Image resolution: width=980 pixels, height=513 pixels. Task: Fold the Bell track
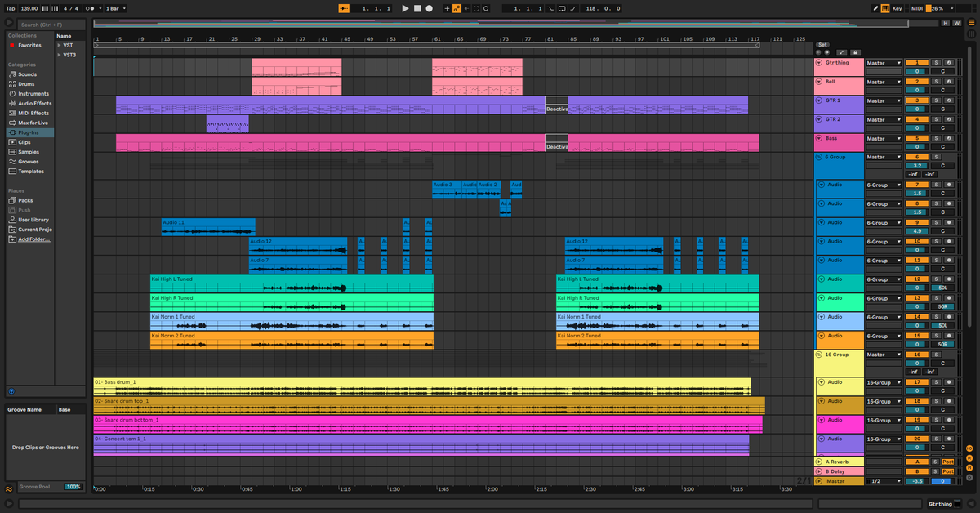point(819,82)
